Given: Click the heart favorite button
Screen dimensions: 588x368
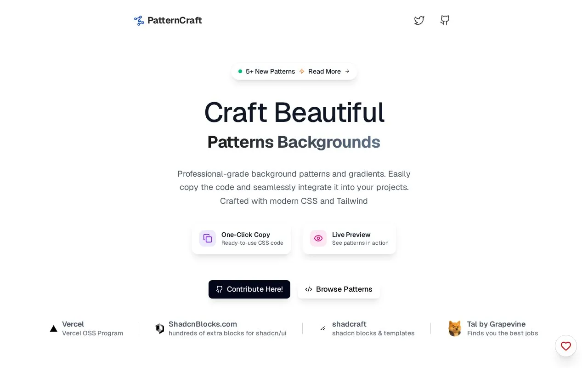Looking at the screenshot, I should [566, 346].
